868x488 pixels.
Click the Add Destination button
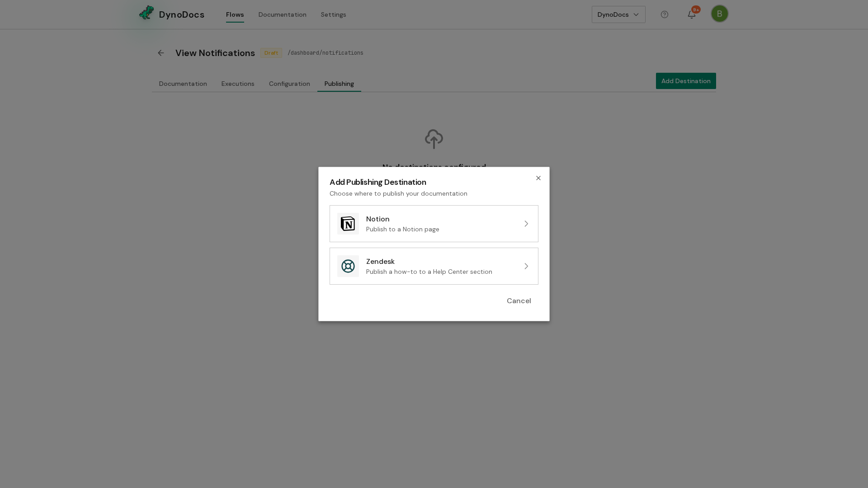click(686, 81)
